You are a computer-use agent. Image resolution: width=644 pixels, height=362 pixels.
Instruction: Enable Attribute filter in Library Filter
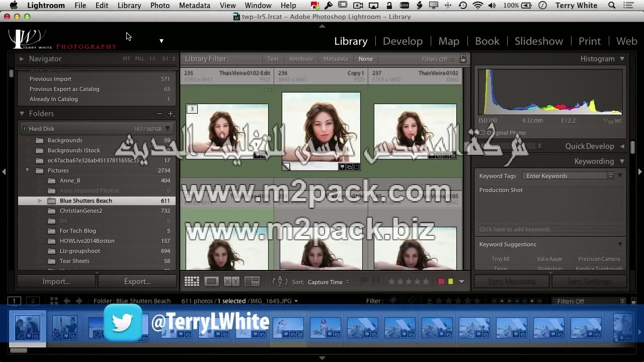301,59
